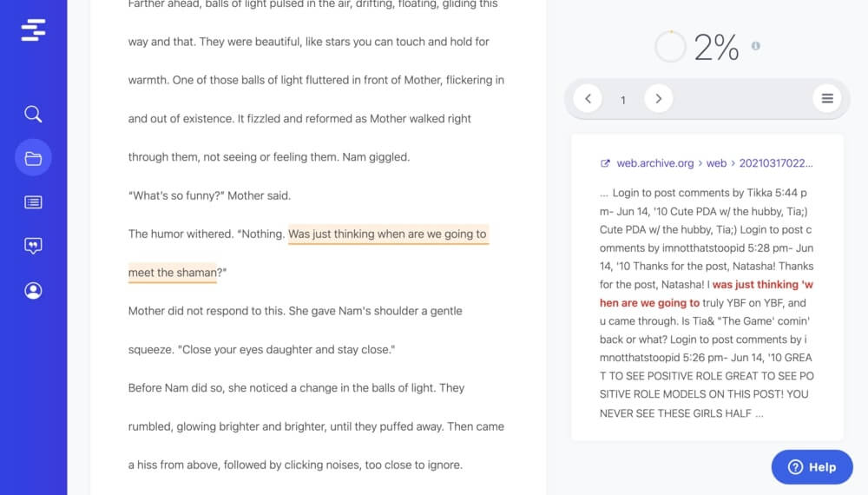The image size is (868, 495).
Task: Open the hamburger menu for results
Action: [826, 99]
